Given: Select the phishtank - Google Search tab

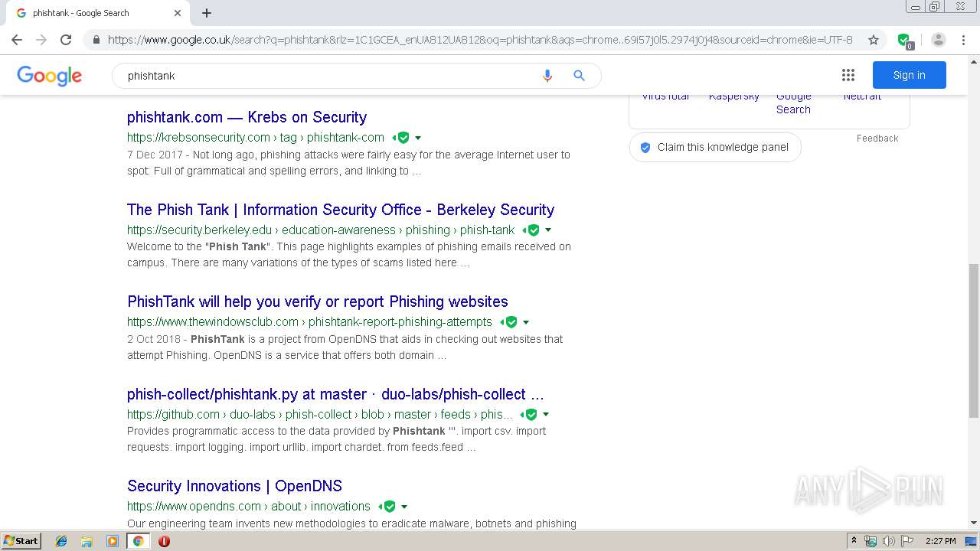Looking at the screenshot, I should [98, 13].
